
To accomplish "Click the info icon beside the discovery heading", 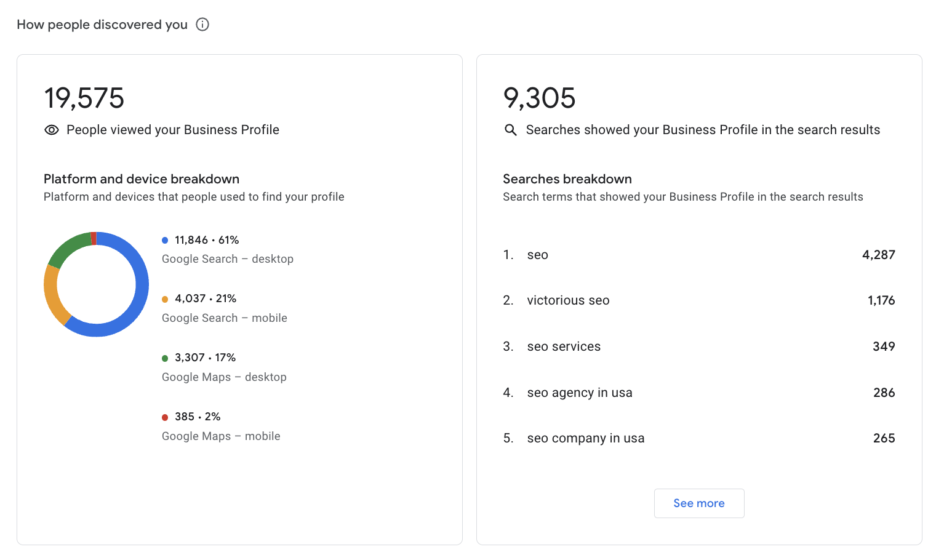I will 202,25.
